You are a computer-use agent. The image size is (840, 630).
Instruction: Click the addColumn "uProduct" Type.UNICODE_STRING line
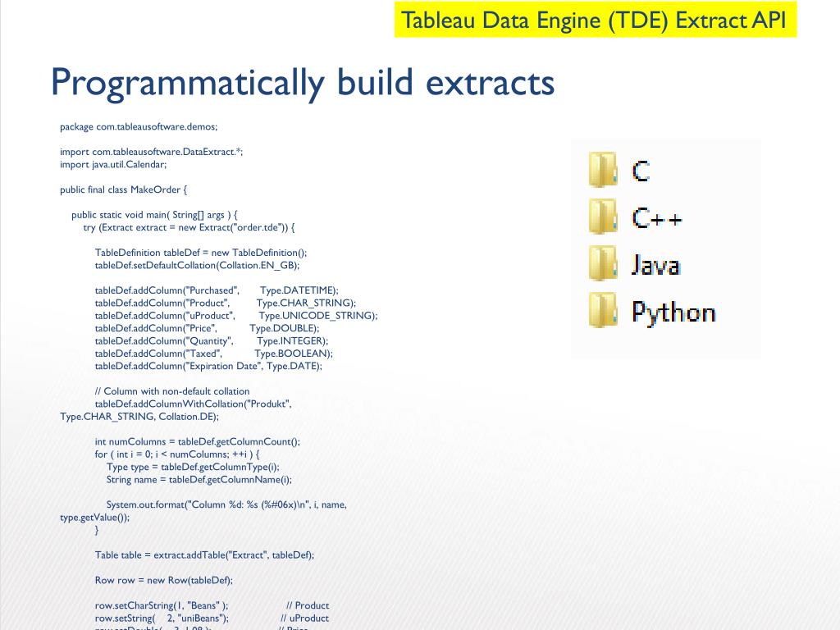pos(236,316)
